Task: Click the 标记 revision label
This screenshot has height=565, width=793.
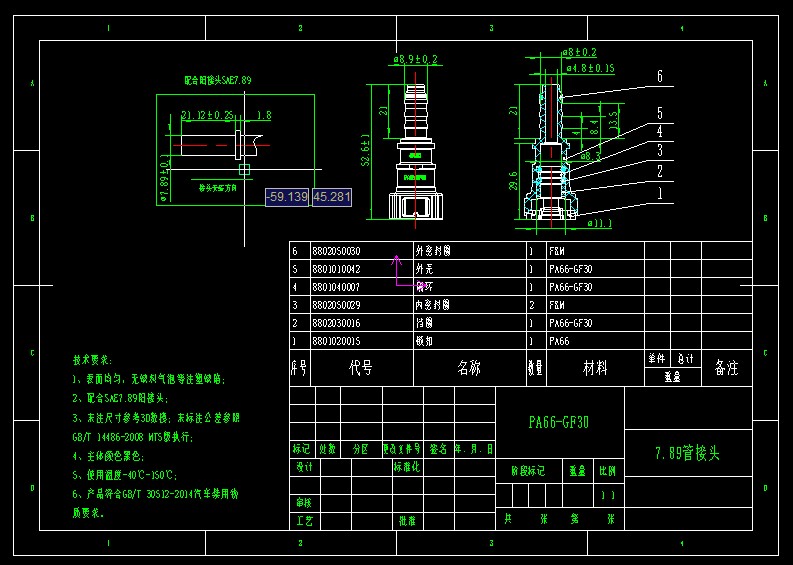Action: (301, 449)
